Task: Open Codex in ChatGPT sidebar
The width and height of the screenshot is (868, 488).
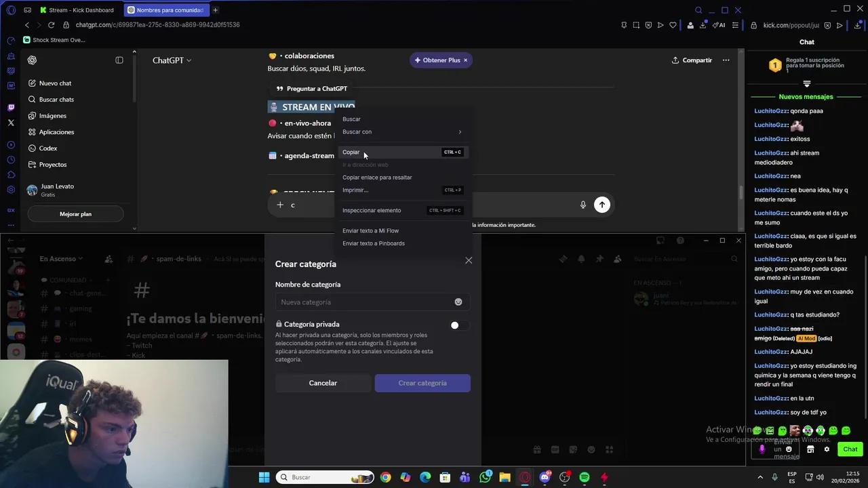Action: [x=47, y=148]
